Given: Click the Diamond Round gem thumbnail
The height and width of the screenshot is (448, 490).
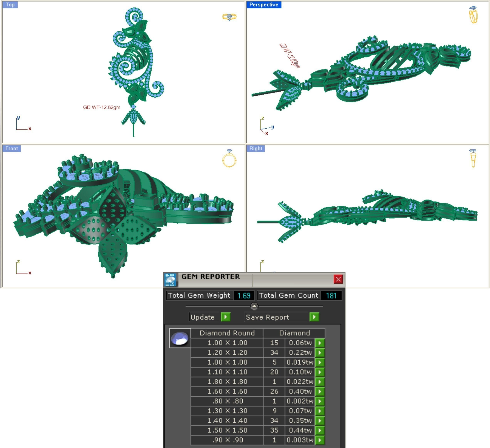Looking at the screenshot, I should 180,338.
